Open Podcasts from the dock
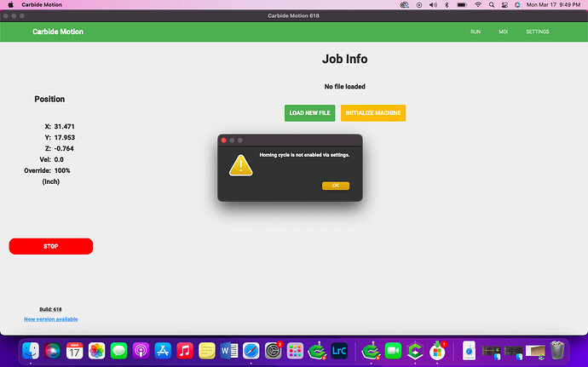The image size is (588, 367). tap(141, 351)
